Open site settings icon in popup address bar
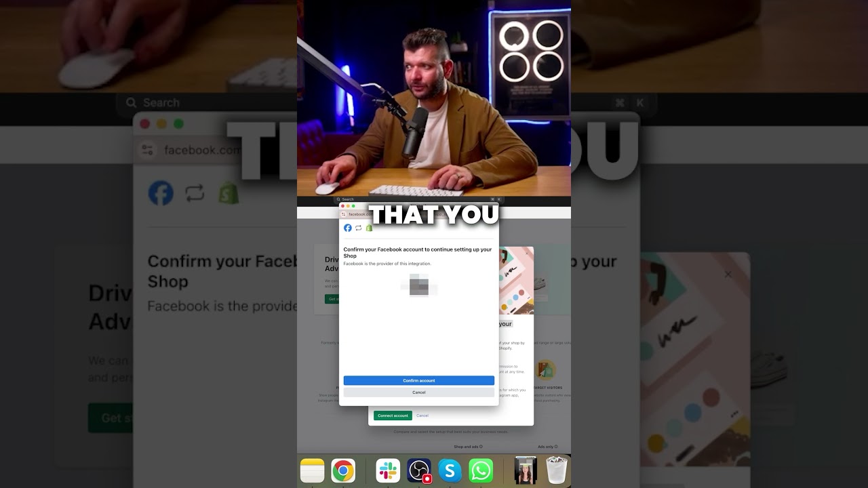 (344, 214)
